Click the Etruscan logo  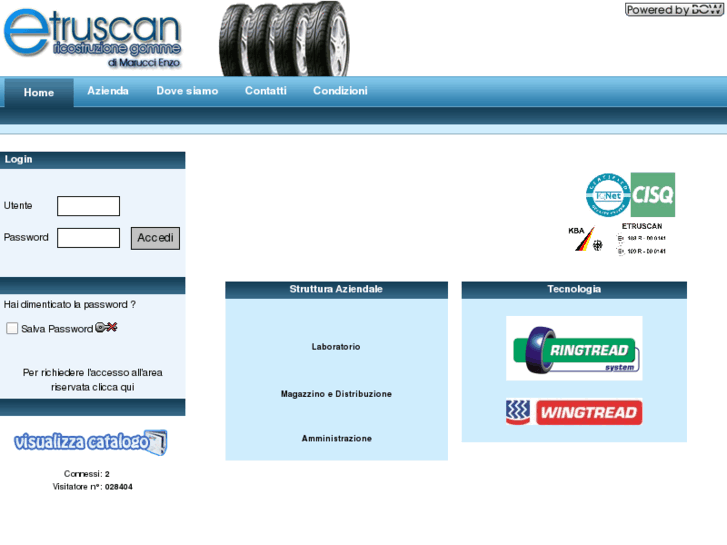(93, 38)
